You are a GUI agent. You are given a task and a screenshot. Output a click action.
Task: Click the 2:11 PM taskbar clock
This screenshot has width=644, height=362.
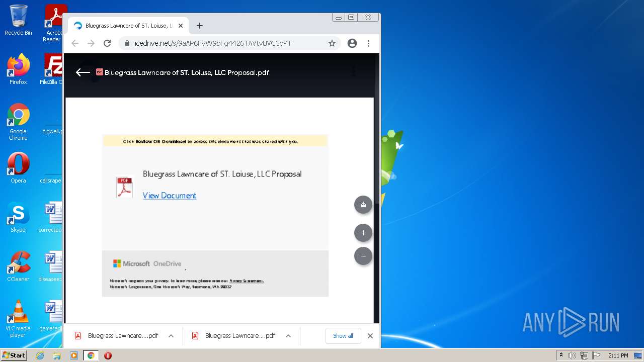click(x=618, y=355)
